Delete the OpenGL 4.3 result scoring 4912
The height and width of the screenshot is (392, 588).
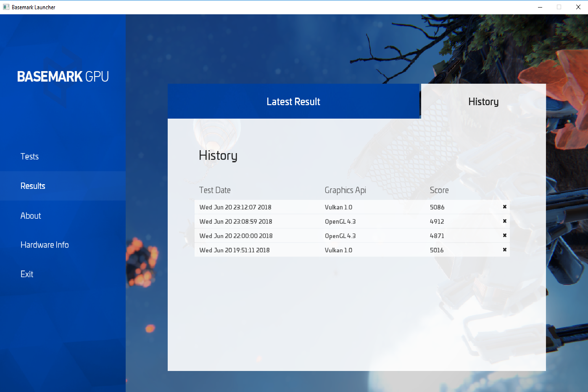pyautogui.click(x=505, y=221)
